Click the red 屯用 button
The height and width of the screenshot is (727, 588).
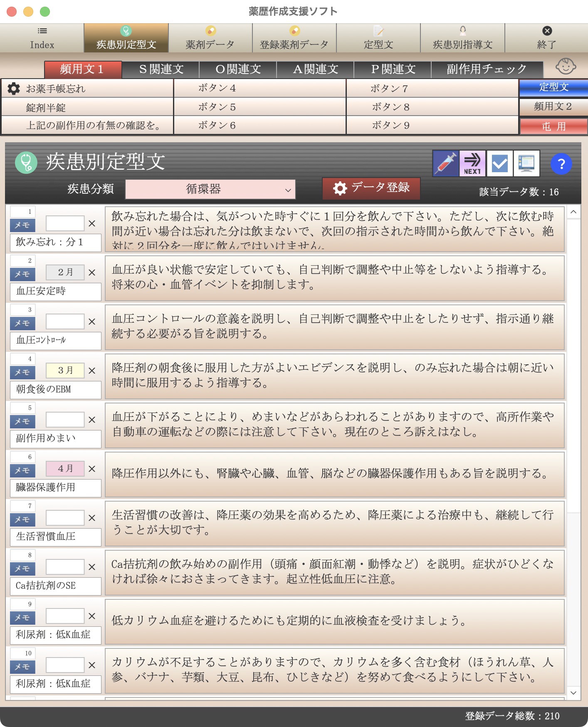click(x=553, y=126)
